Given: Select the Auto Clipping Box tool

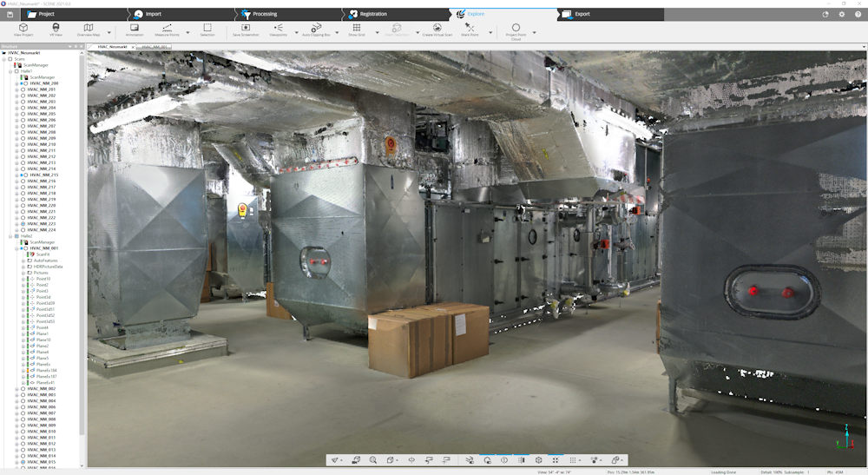Looking at the screenshot, I should pyautogui.click(x=316, y=29).
